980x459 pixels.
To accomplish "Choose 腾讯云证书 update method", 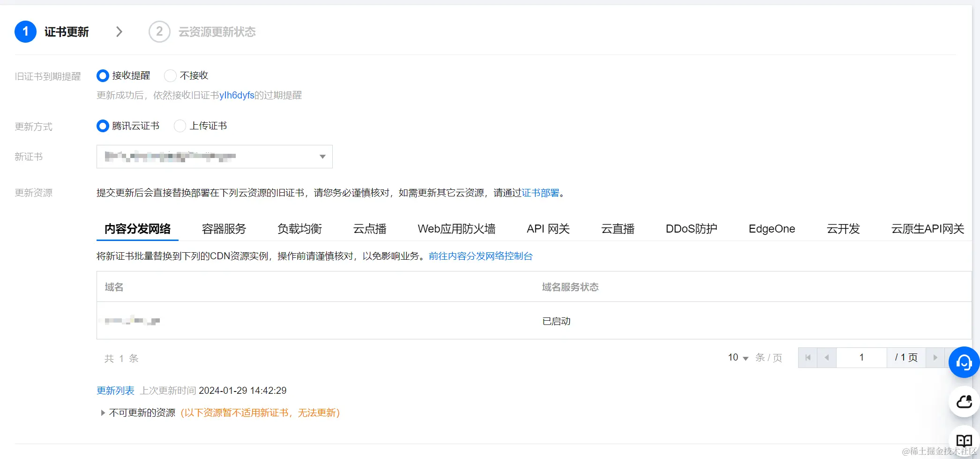I will tap(103, 126).
